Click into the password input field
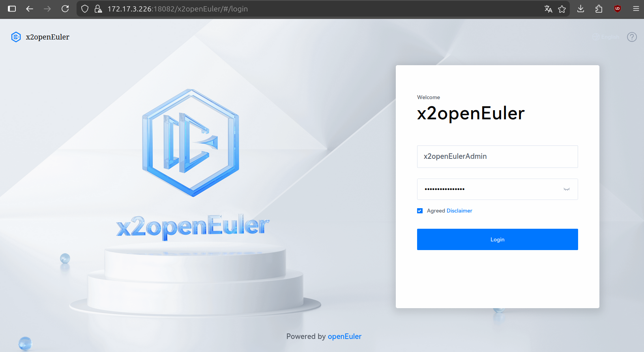 (x=489, y=189)
